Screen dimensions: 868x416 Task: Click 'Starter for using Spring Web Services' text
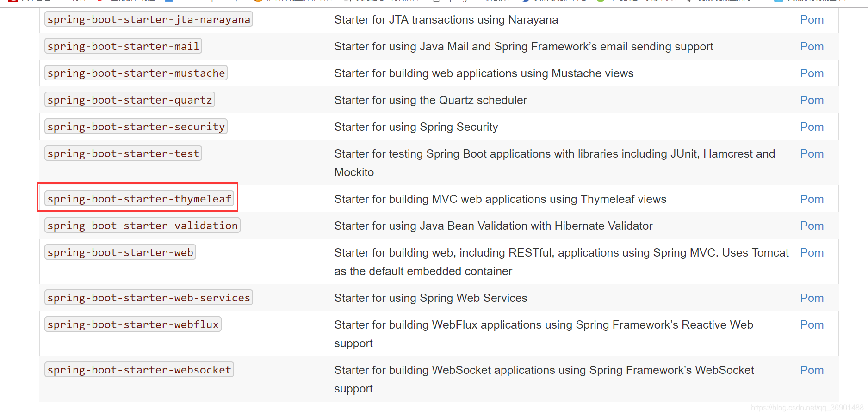(x=431, y=298)
